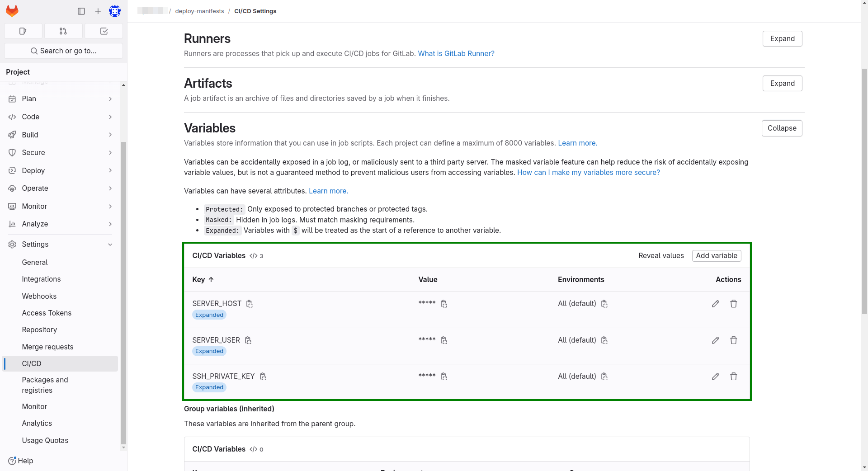
Task: Expand the Deploy sidebar section
Action: tap(60, 170)
